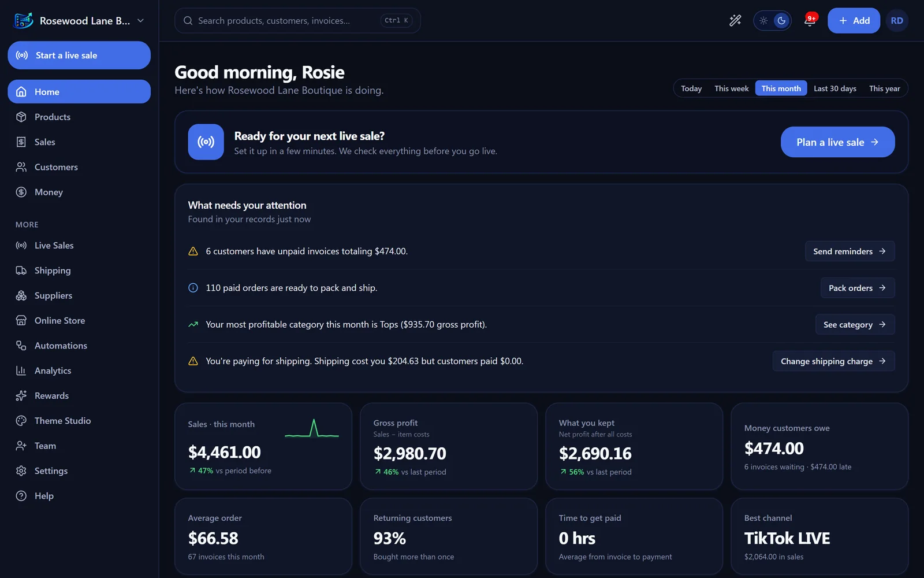Open Theme Studio in the sidebar
924x578 pixels.
[79, 421]
